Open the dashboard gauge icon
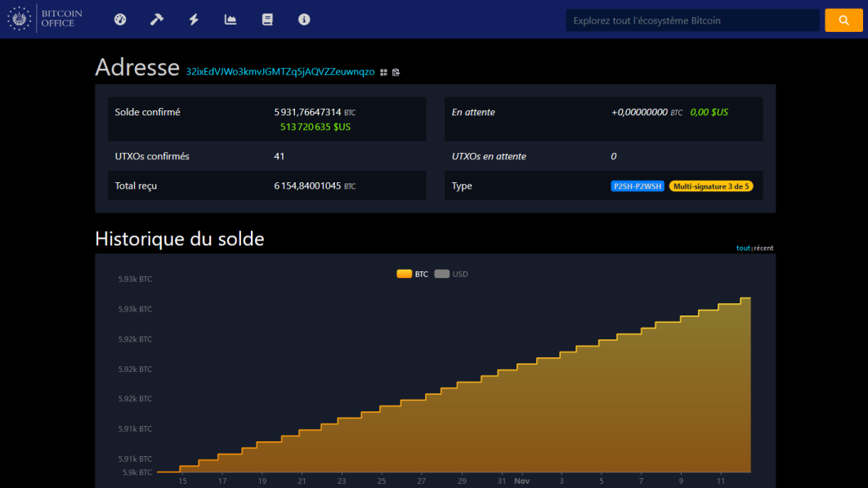The image size is (868, 488). [120, 20]
